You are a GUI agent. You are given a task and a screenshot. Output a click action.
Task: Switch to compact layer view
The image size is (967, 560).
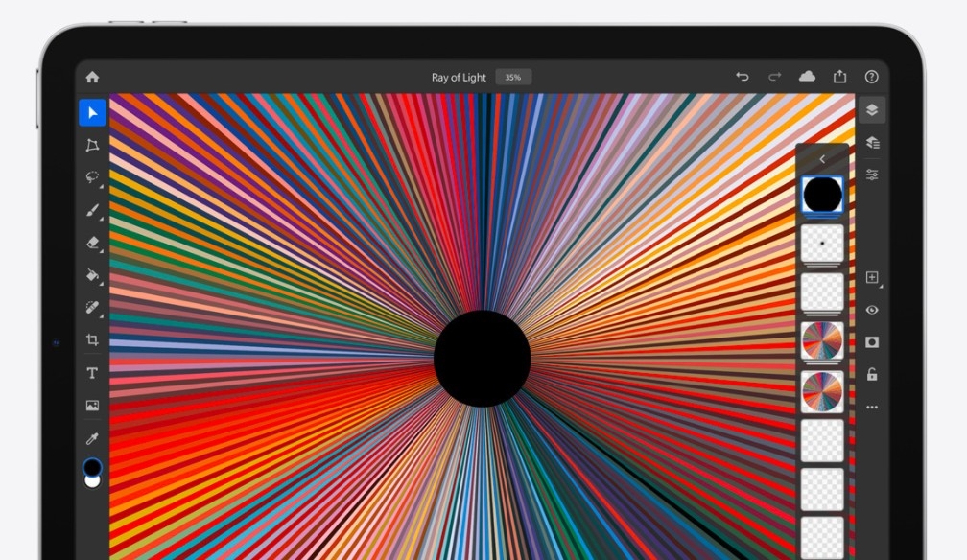pyautogui.click(x=872, y=110)
